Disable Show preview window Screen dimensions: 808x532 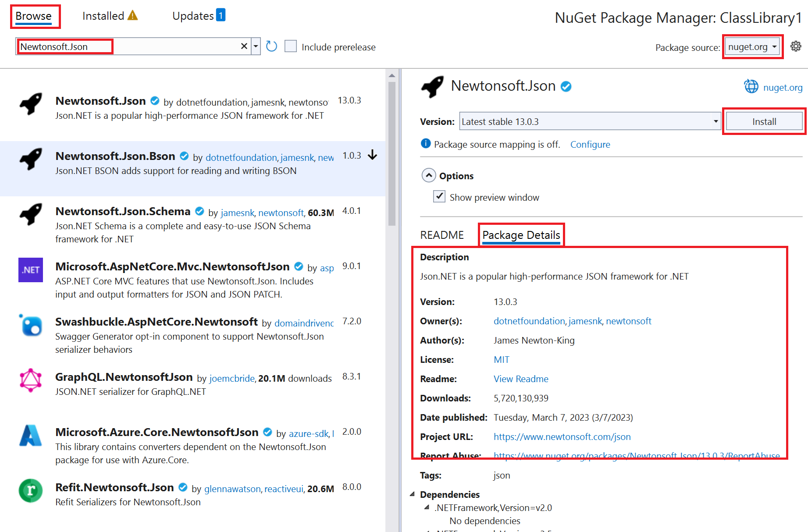439,196
